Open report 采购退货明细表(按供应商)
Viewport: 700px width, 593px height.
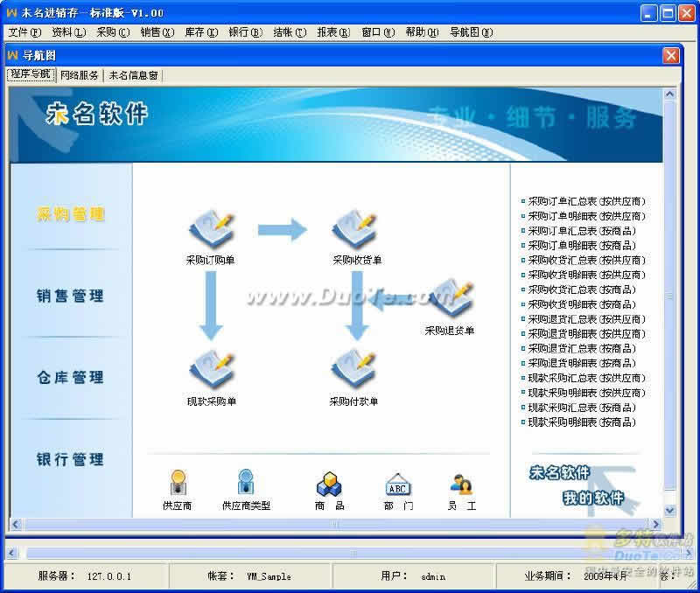[x=586, y=334]
